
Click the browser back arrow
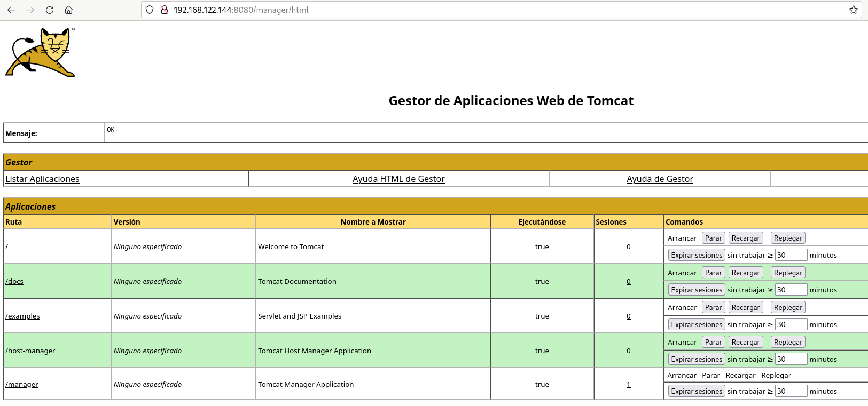pyautogui.click(x=11, y=10)
